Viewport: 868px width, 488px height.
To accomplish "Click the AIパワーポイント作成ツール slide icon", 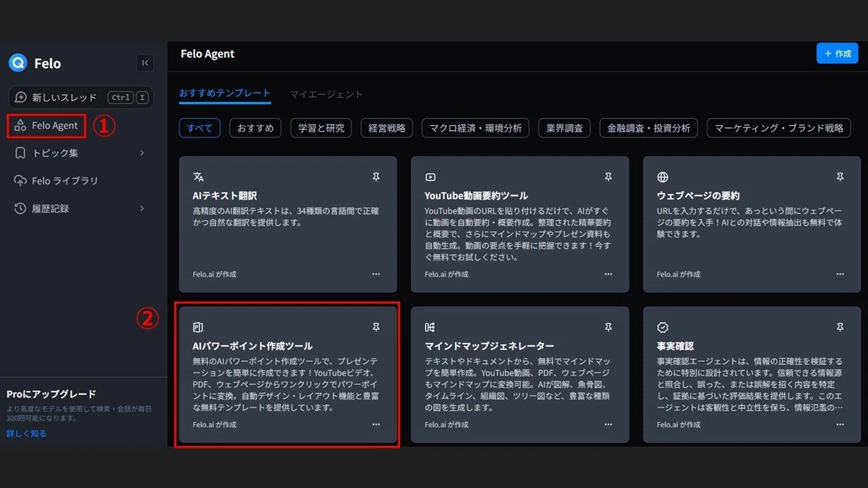I will [x=198, y=328].
